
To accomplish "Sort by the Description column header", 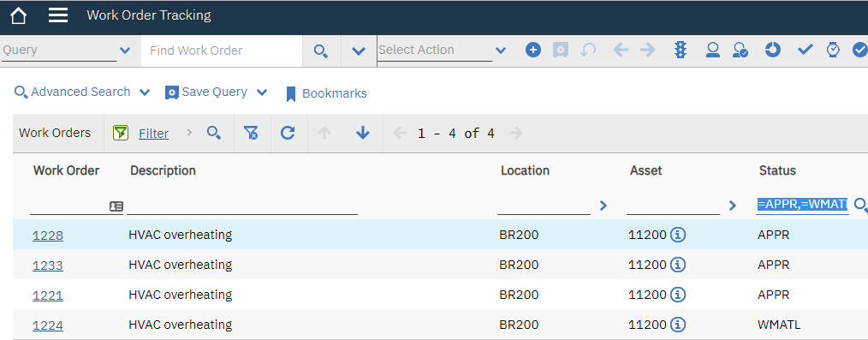I will [163, 170].
